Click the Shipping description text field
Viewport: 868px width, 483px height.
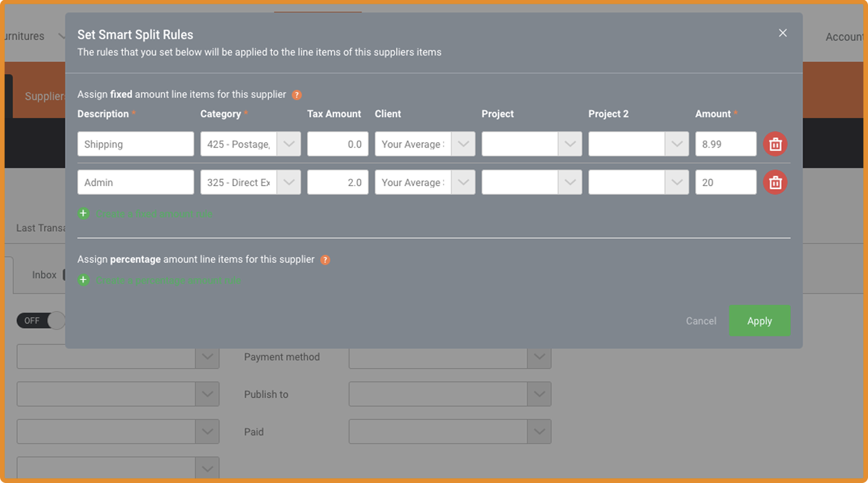pos(136,145)
